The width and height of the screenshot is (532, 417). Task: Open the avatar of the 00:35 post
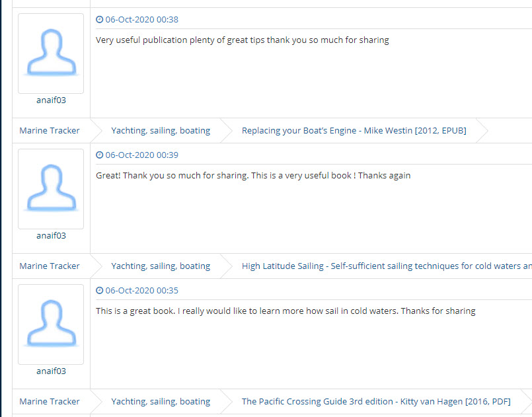[x=51, y=324]
